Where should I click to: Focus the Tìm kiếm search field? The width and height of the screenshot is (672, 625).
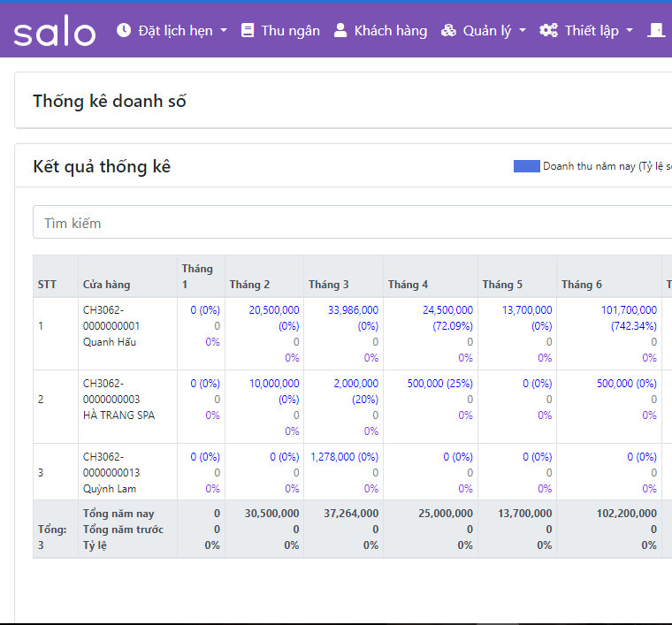(354, 223)
